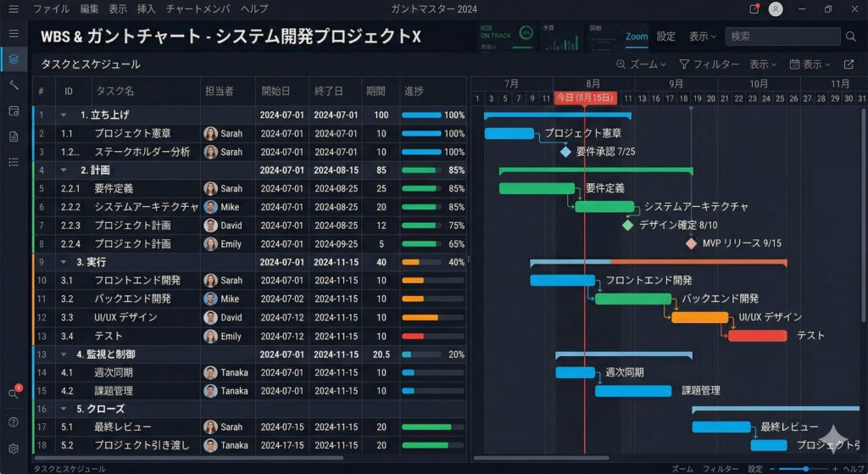868x474 pixels.
Task: Click the MVP リリース 9/15 milestone diamond
Action: tap(691, 243)
